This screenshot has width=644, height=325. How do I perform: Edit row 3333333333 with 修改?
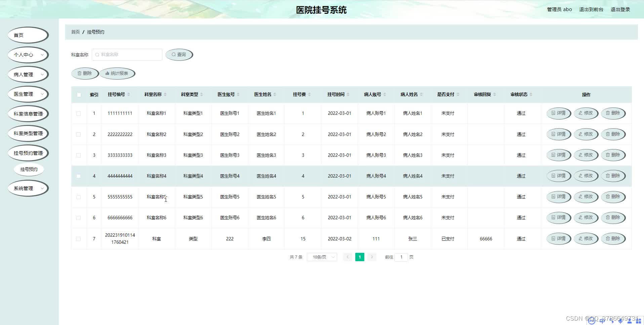[586, 155]
